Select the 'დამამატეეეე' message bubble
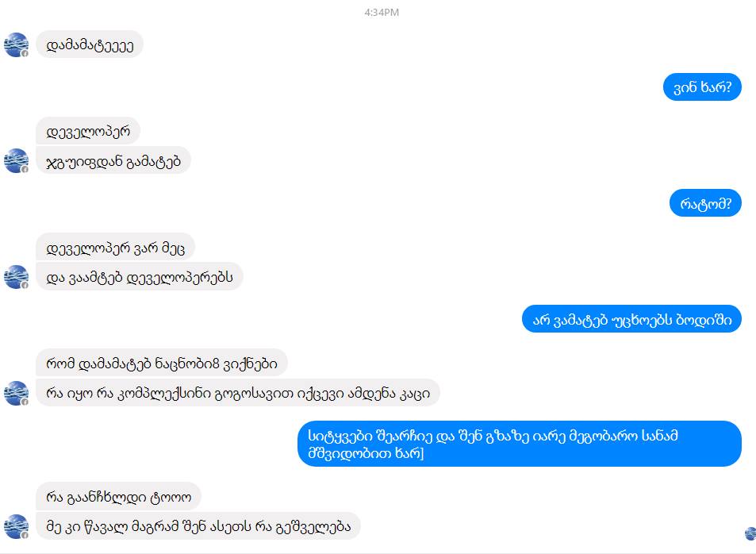756x554 pixels. coord(89,44)
